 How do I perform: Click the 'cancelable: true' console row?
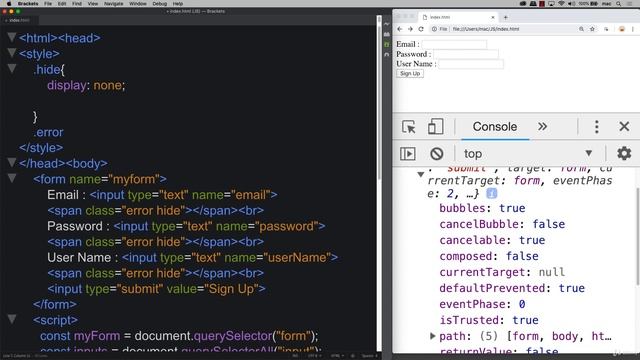(x=492, y=240)
